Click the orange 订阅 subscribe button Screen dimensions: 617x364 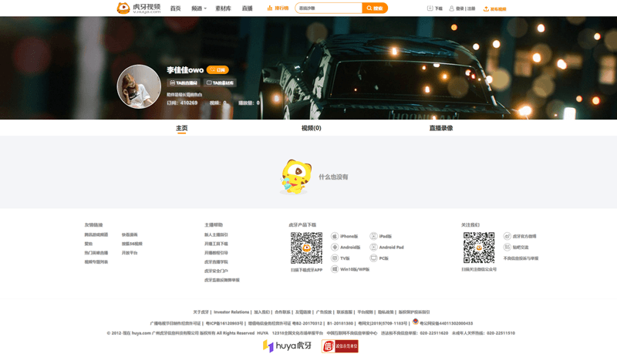pyautogui.click(x=217, y=69)
